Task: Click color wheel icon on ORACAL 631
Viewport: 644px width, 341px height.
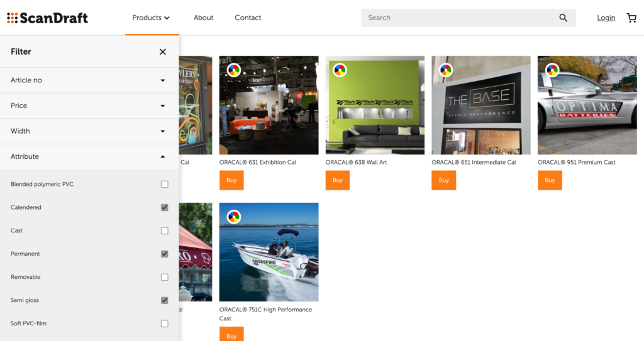Action: pyautogui.click(x=234, y=70)
